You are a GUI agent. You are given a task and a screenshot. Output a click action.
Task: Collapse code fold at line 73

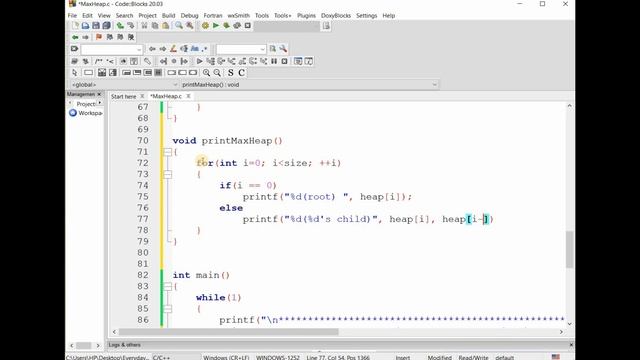pos(167,175)
